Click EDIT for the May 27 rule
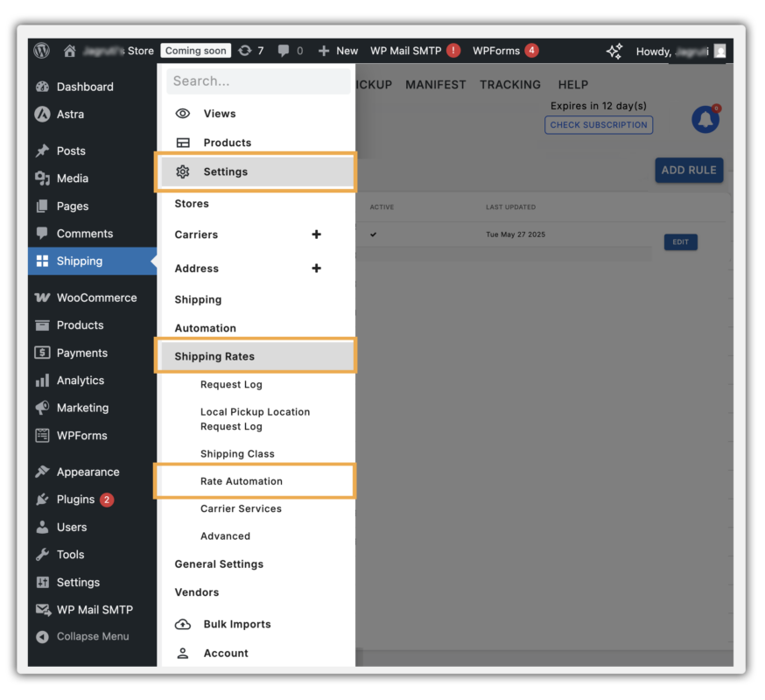This screenshot has height=700, width=765. 681,242
